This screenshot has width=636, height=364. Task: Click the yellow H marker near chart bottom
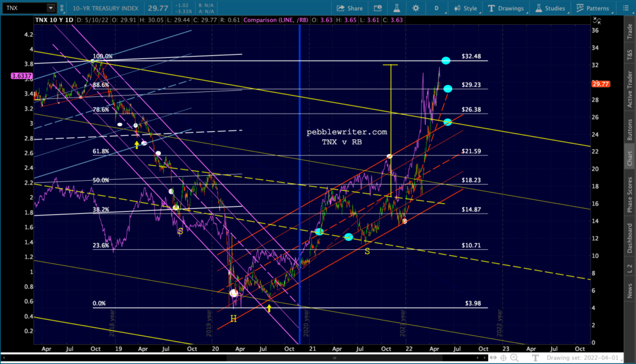[x=234, y=319]
